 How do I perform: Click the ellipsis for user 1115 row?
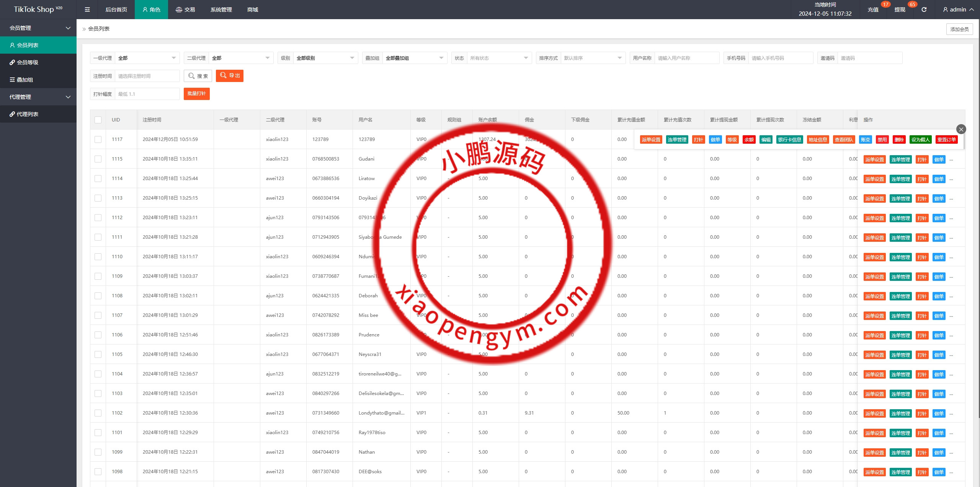click(951, 159)
